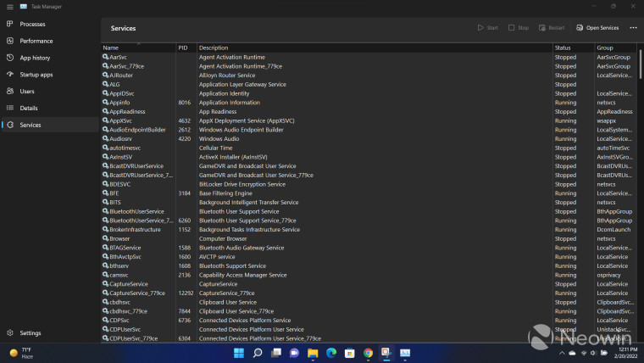Click the Startup apps gauge icon
This screenshot has width=644, height=363.
point(10,75)
